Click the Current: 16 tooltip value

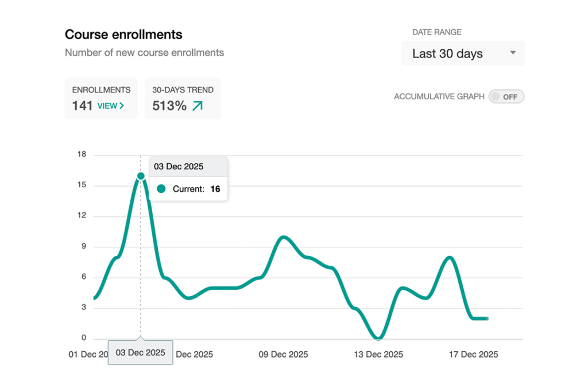[215, 189]
